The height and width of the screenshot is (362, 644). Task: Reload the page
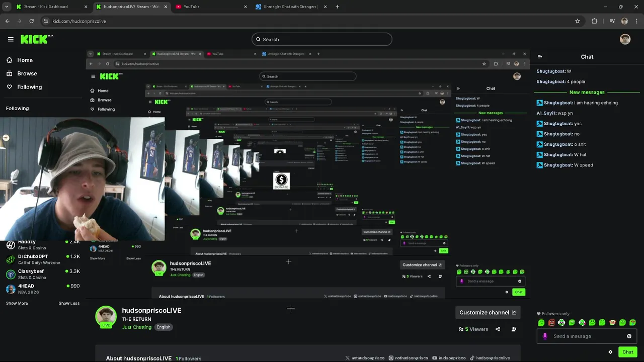pos(31,21)
